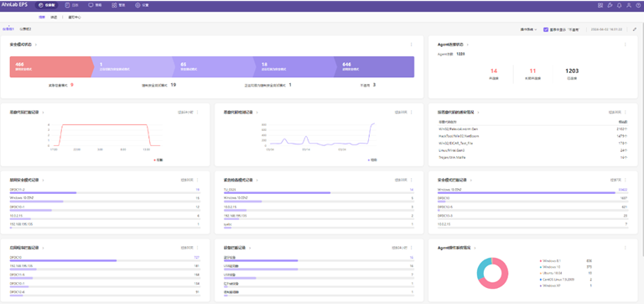Switch to the second dashboard tab

tap(25, 29)
